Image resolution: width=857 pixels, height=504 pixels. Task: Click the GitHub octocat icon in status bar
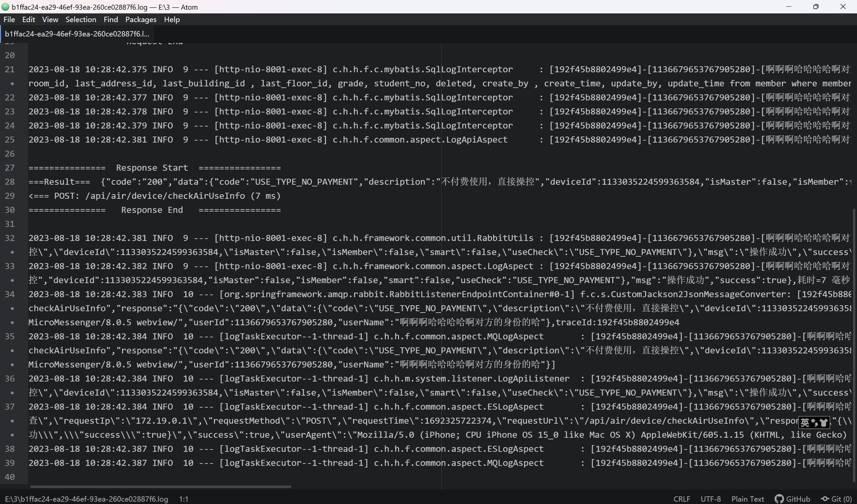780,499
